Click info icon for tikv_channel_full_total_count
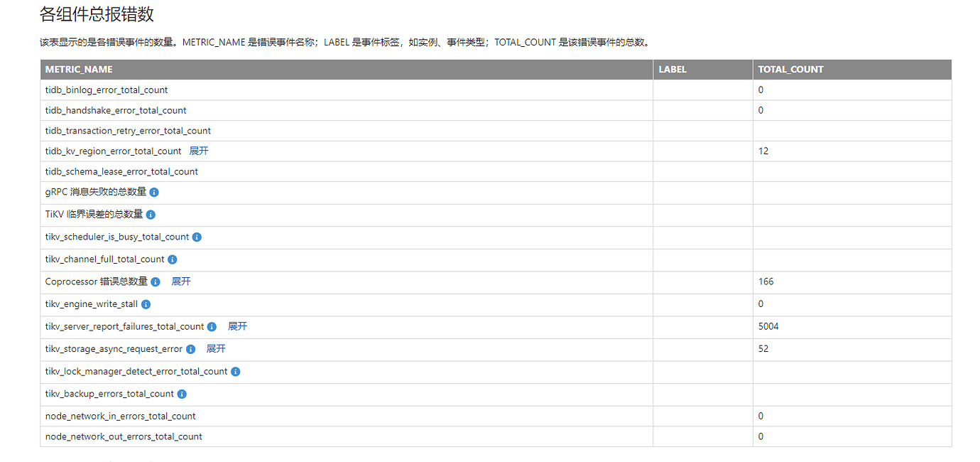Screen dimensions: 980x462 point(173,259)
